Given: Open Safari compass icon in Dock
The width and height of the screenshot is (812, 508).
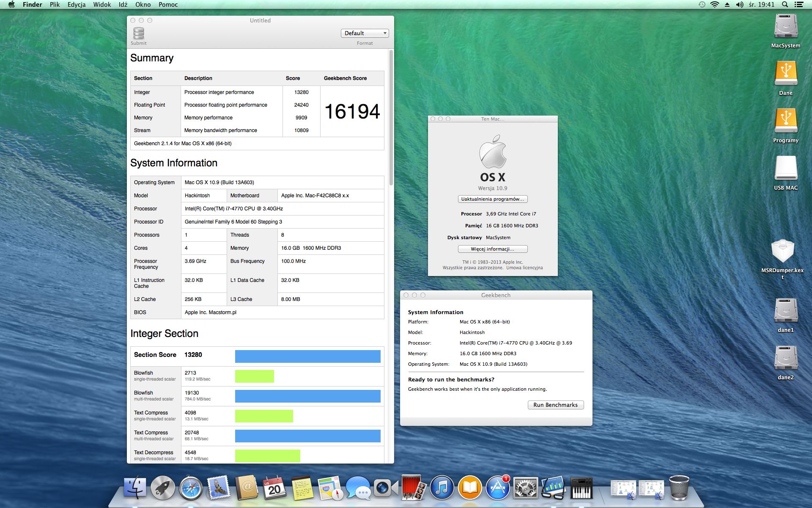Looking at the screenshot, I should [x=191, y=487].
